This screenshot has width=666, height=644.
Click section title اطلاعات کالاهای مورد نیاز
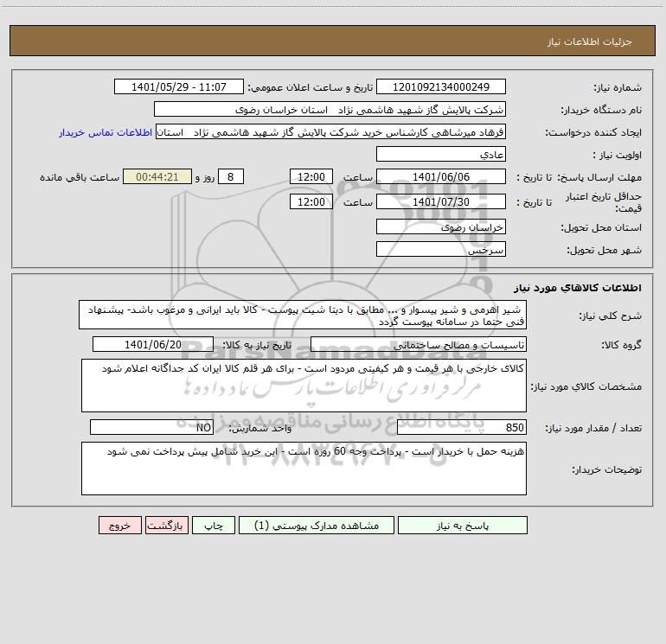(x=578, y=288)
